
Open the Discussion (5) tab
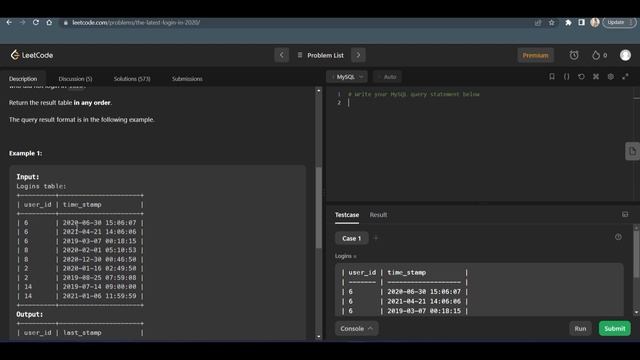click(75, 79)
